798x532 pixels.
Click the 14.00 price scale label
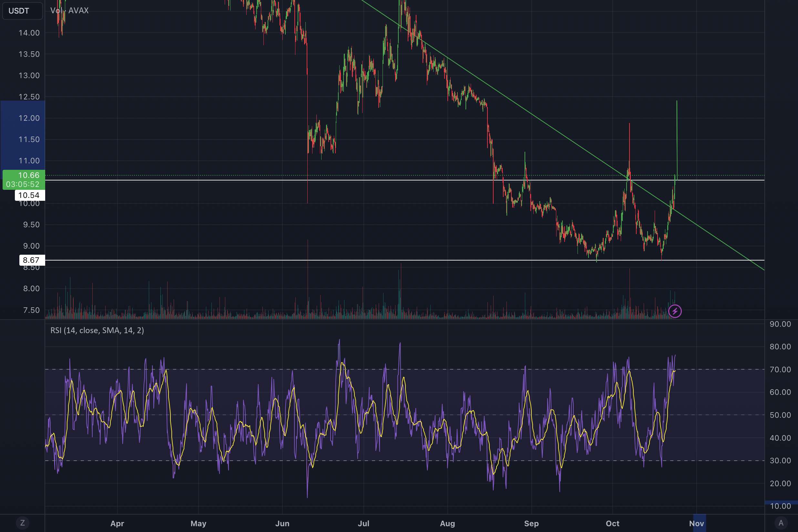pyautogui.click(x=29, y=33)
